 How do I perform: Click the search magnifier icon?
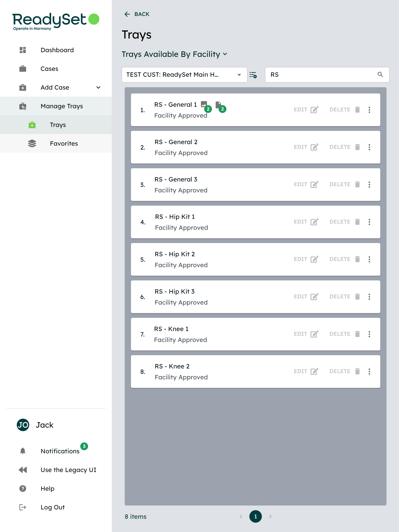(x=380, y=75)
